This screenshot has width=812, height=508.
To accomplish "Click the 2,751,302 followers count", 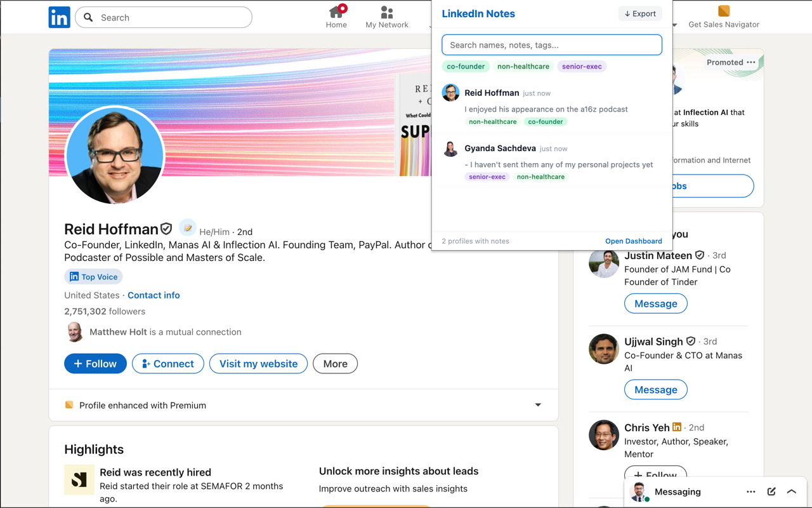I will tap(105, 312).
